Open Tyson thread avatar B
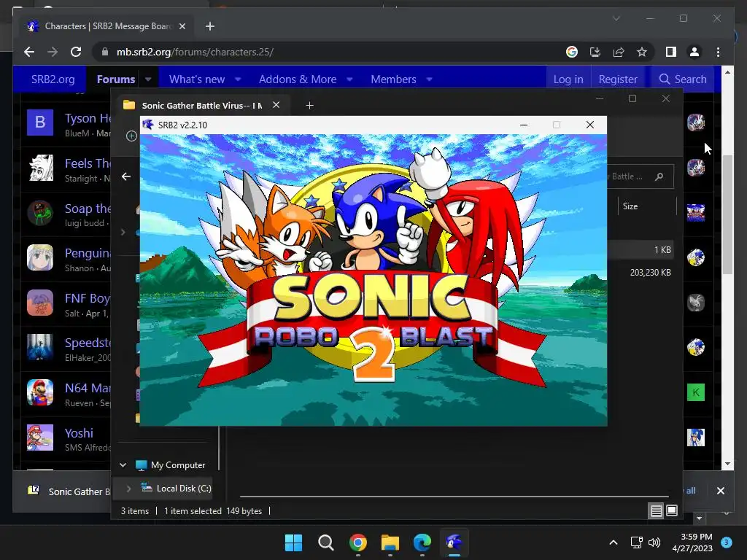Image resolution: width=747 pixels, height=560 pixels. [40, 122]
